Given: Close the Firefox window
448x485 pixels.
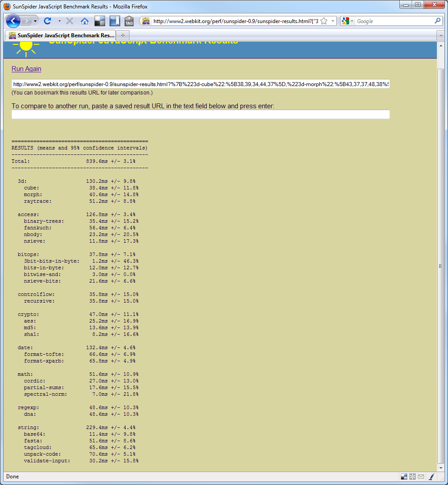Looking at the screenshot, I should (434, 4).
